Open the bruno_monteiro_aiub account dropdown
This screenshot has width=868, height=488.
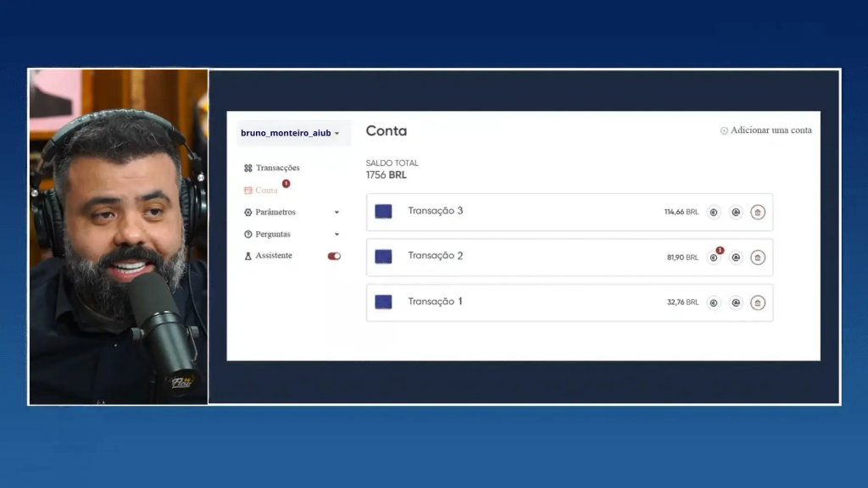click(293, 133)
